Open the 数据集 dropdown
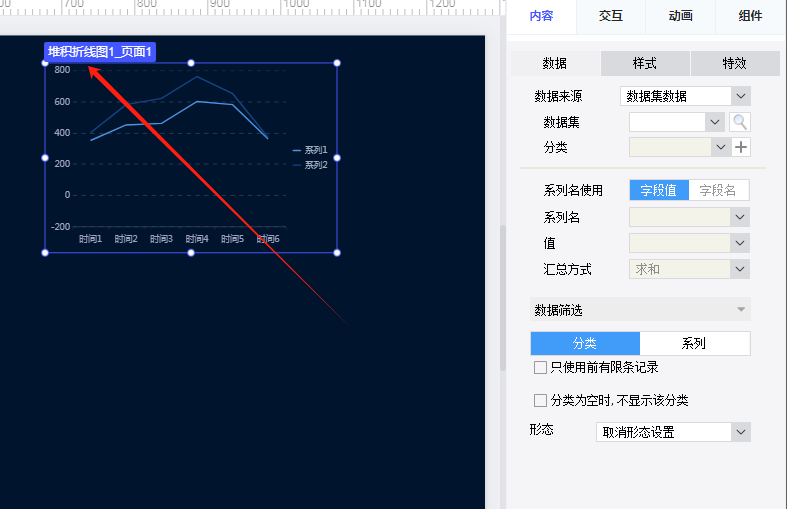This screenshot has height=509, width=787. pos(676,122)
